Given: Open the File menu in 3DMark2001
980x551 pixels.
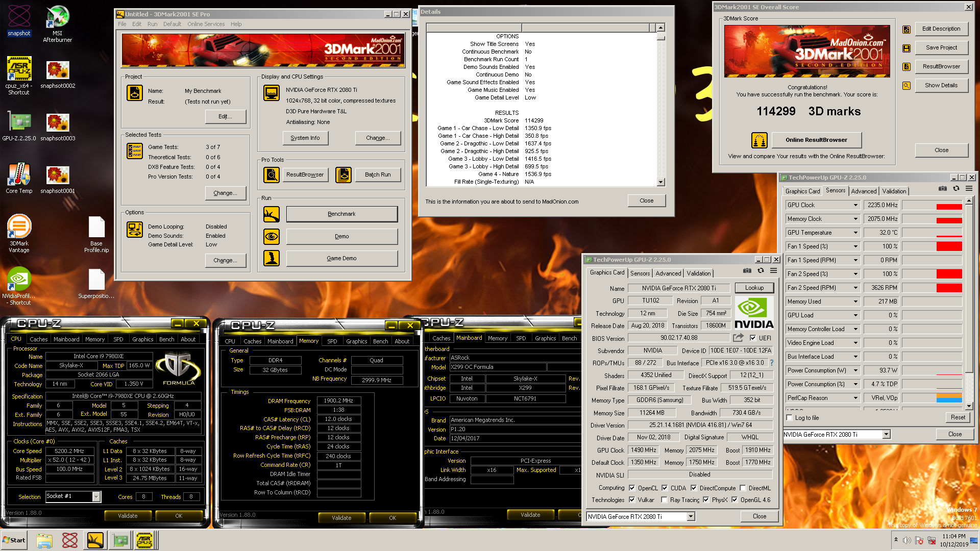Looking at the screenshot, I should 122,24.
